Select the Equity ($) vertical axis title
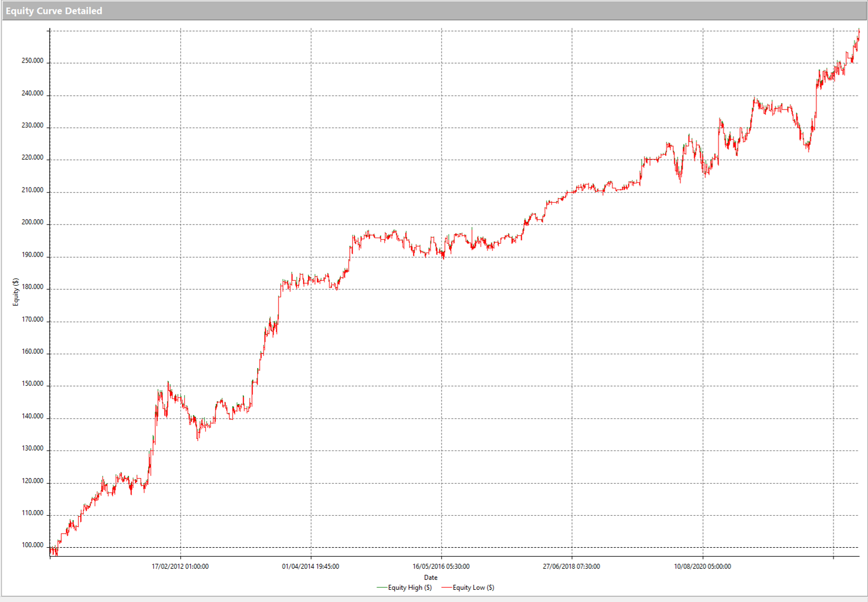 coord(16,292)
